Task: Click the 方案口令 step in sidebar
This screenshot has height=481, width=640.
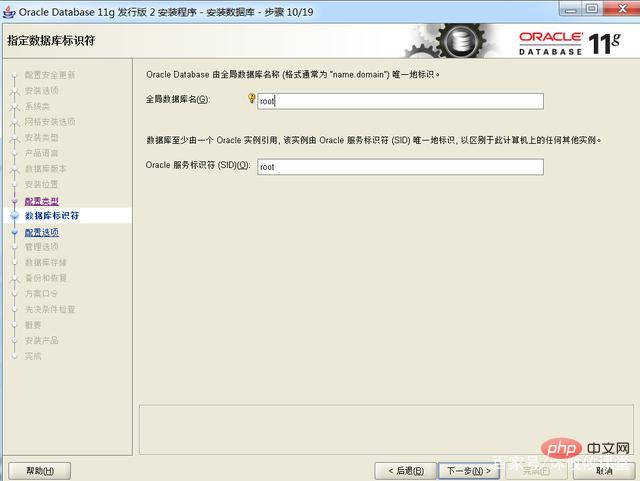Action: [x=42, y=293]
